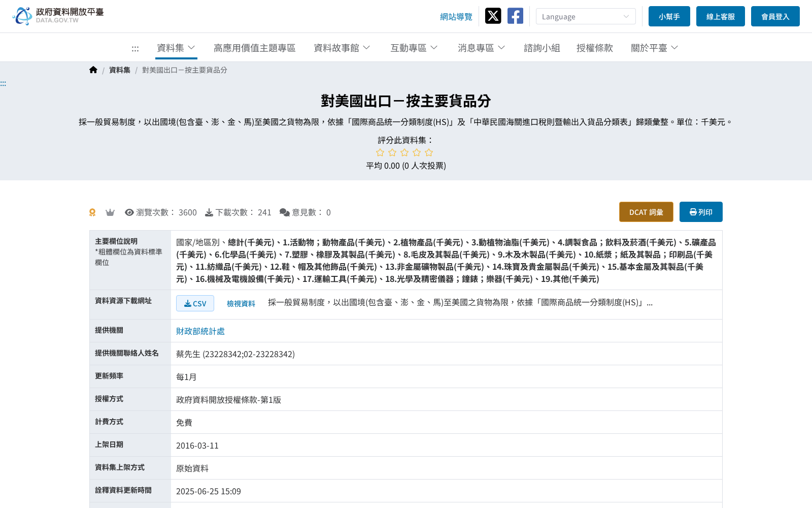This screenshot has width=812, height=508.
Task: Click the row label 資料資源下載網址
Action: (x=123, y=301)
